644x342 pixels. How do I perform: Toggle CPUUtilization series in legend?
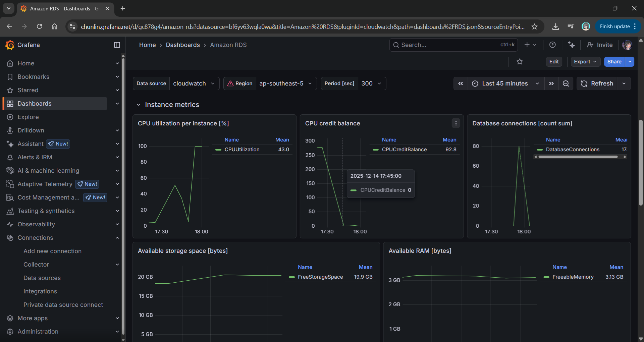pyautogui.click(x=241, y=150)
